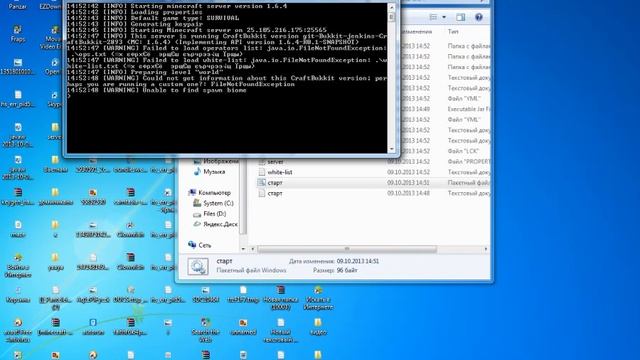
Task: Open the System (C:) drive
Action: click(218, 203)
